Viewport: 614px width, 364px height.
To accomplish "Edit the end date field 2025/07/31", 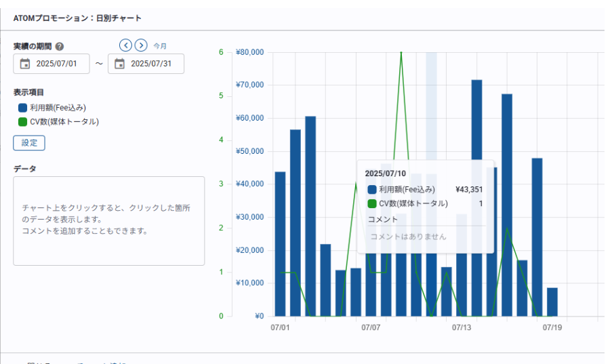I will (146, 64).
